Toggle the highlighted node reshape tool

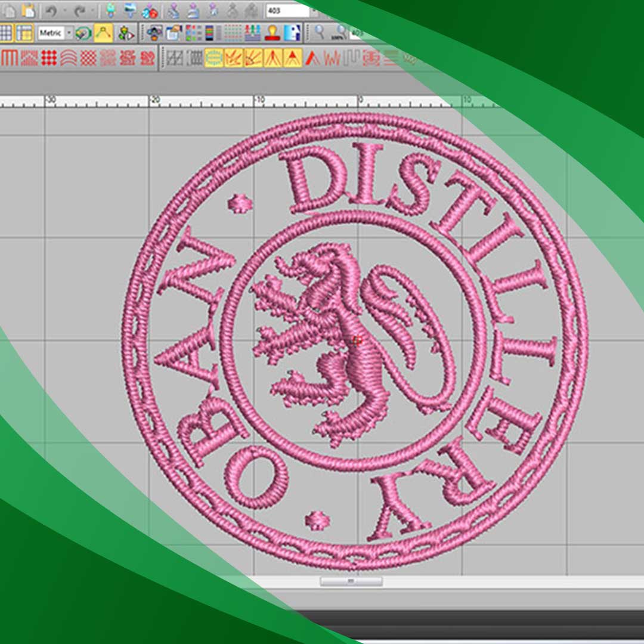click(103, 33)
